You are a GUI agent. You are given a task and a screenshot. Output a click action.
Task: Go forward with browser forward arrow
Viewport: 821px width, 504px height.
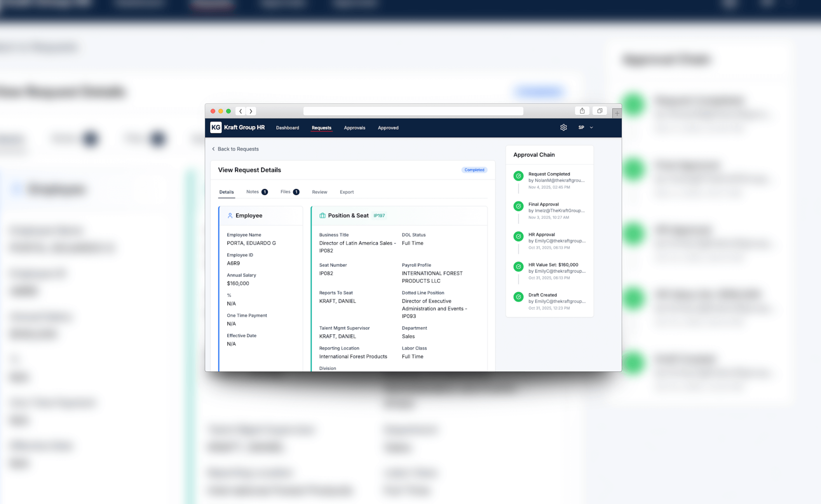click(251, 111)
